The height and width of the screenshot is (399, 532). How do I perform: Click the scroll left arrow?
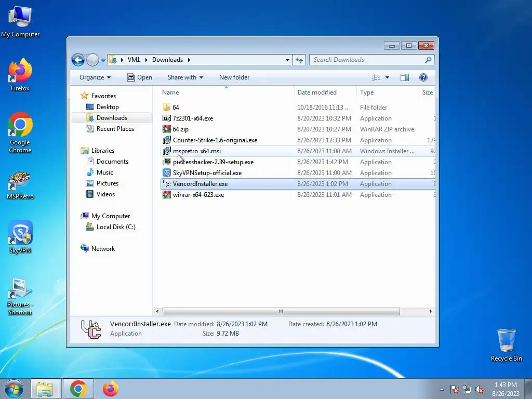(157, 311)
